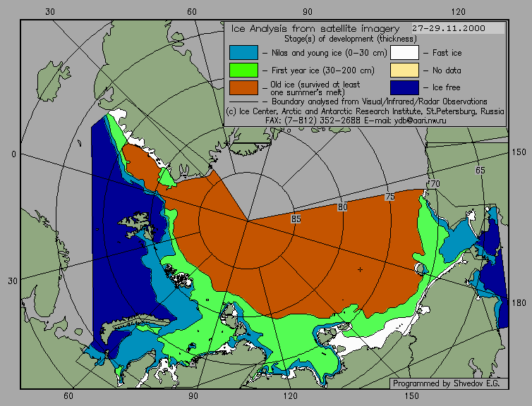Viewport: 532px width, 406px height.
Task: Select the 'Old ice (survived at least one summer's melt)' text
Action: (315, 88)
